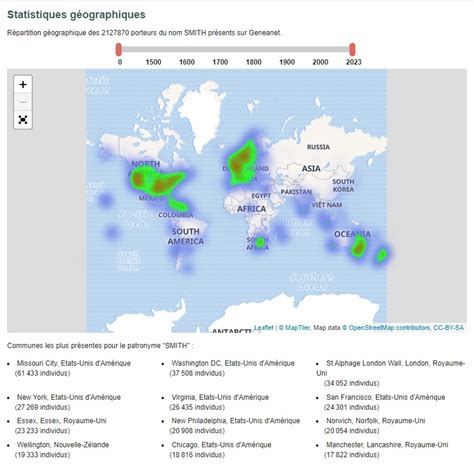This screenshot has width=474, height=469.
Task: Open the CC-BY-SA license link
Action: click(x=448, y=328)
